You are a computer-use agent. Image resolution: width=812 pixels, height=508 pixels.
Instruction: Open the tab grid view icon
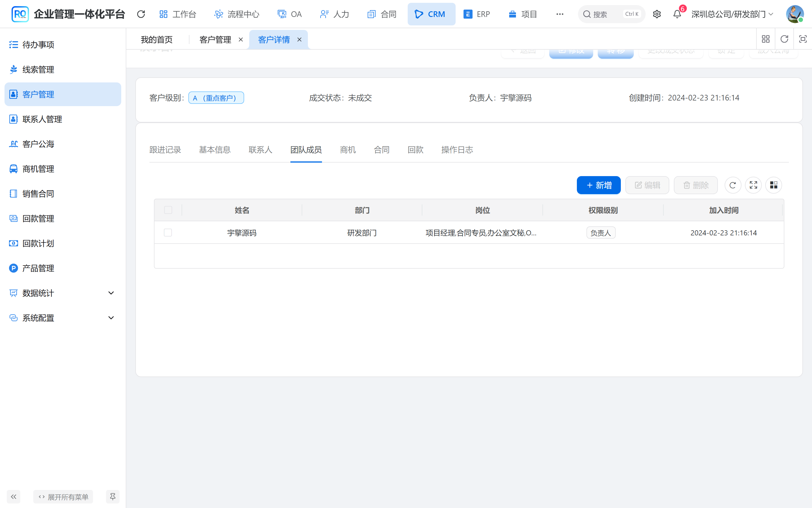click(766, 39)
